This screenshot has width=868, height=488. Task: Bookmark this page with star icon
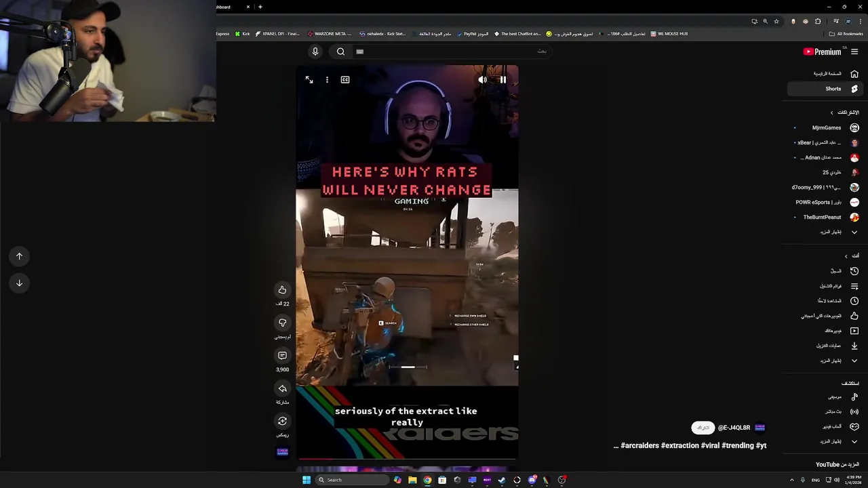pos(776,21)
